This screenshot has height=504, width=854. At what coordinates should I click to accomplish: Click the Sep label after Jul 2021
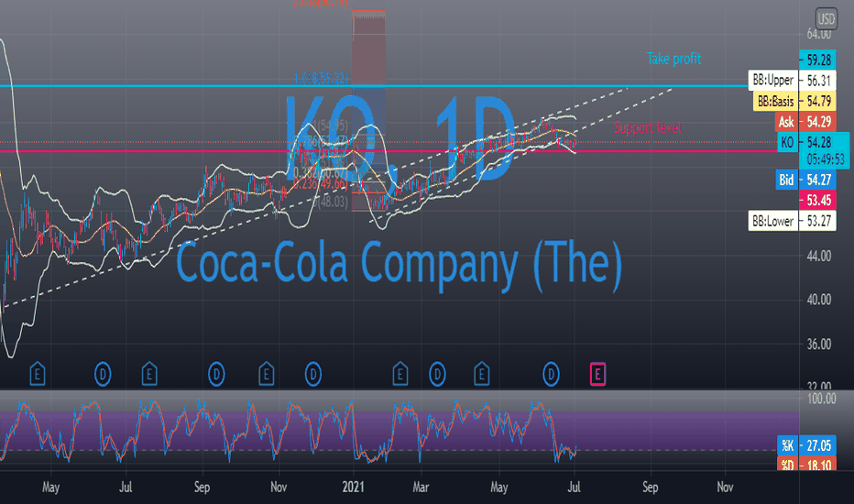pos(650,487)
